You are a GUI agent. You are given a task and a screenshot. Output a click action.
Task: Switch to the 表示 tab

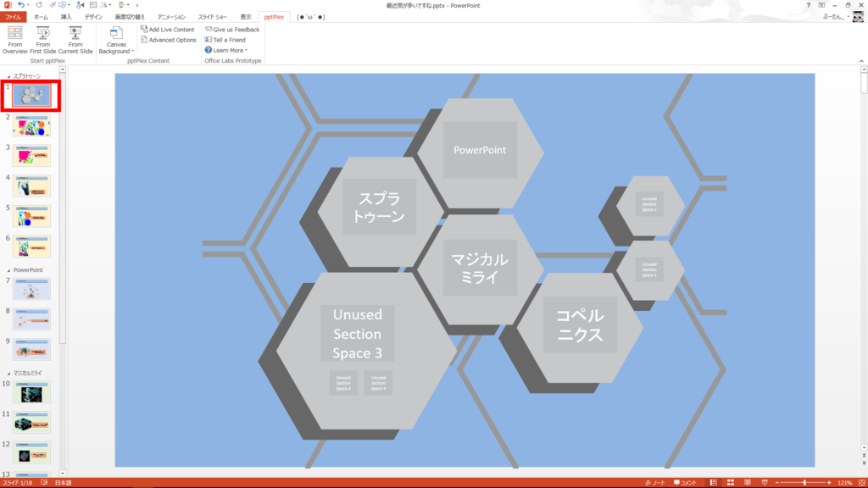(x=245, y=17)
